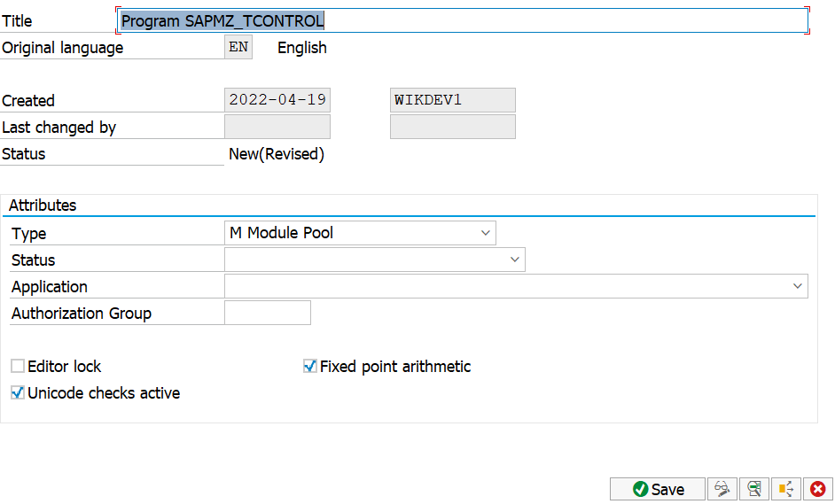Select the Created date field 2022-04-19
Image resolution: width=835 pixels, height=504 pixels.
(277, 100)
